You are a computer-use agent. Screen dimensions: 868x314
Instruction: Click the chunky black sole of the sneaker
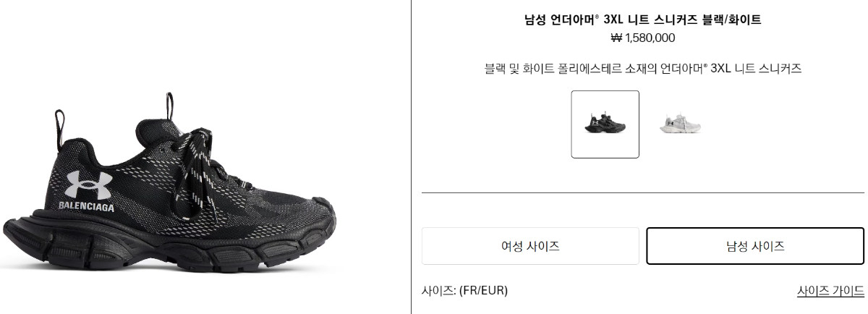(x=181, y=253)
